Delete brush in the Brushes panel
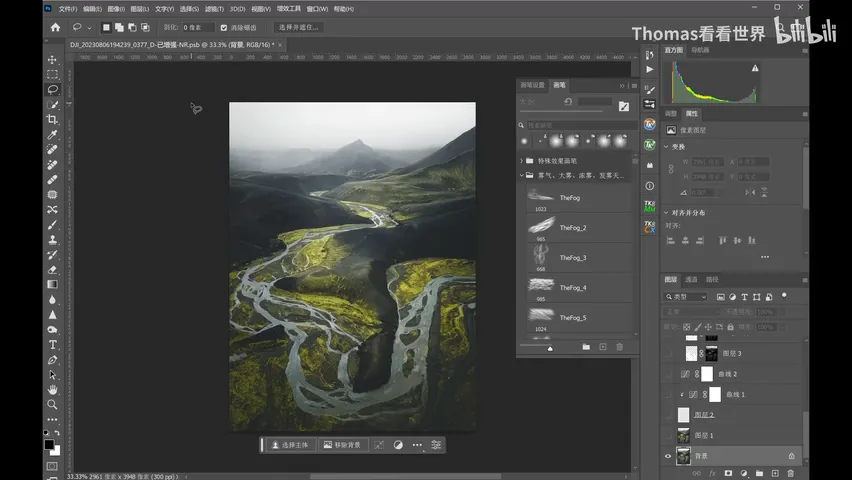The image size is (852, 480). click(619, 347)
